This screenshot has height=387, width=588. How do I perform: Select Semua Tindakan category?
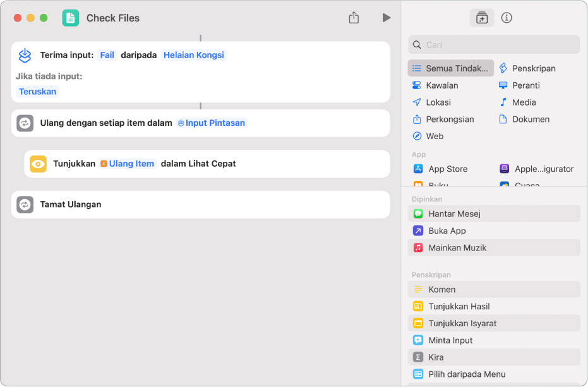451,68
